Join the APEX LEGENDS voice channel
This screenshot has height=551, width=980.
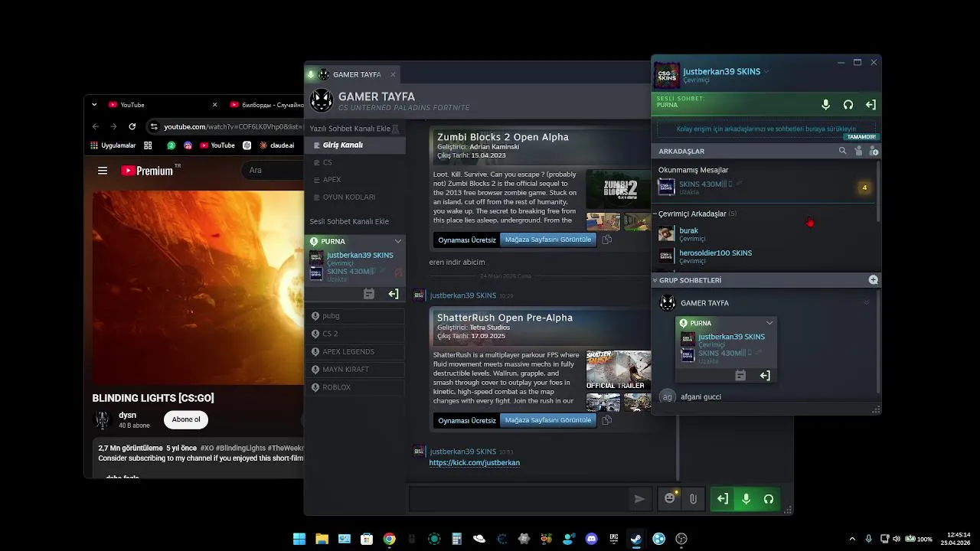356,351
